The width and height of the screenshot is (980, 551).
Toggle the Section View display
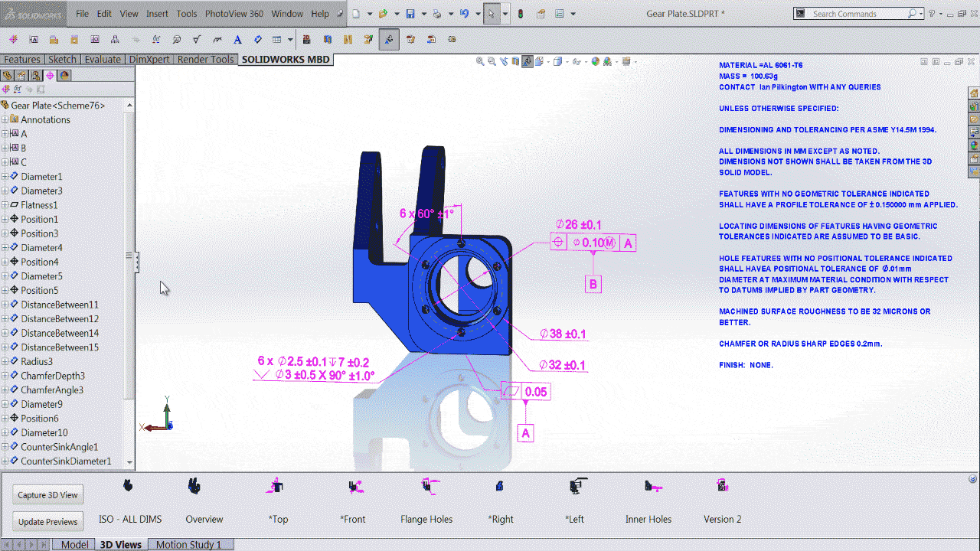click(515, 61)
